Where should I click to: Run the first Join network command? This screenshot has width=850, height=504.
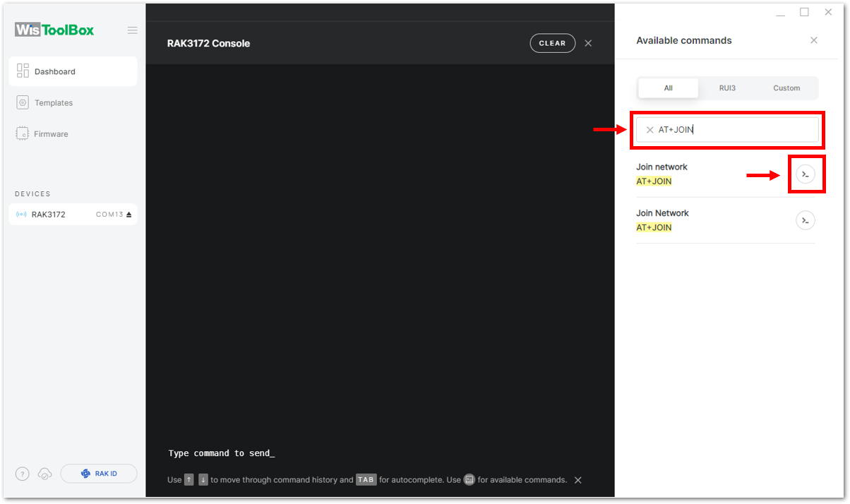coord(806,174)
